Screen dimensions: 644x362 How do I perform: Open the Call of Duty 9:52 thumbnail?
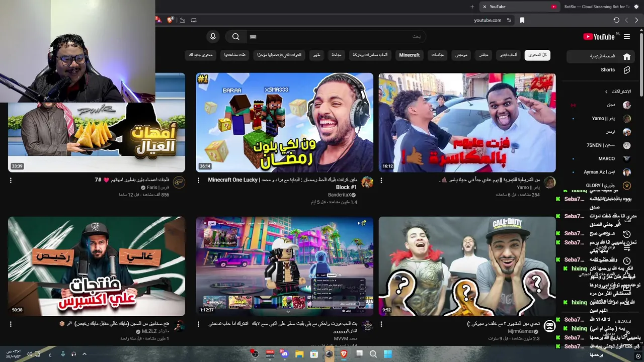point(467,266)
